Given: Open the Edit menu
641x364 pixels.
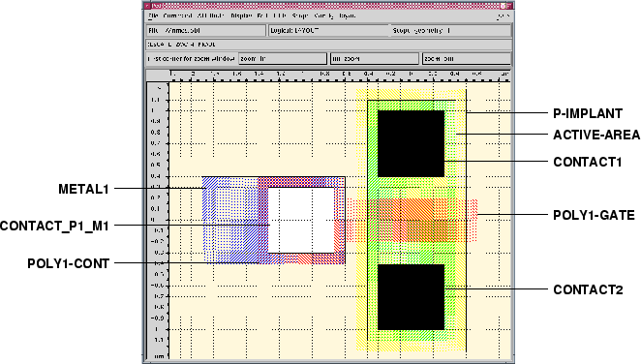Looking at the screenshot, I should pyautogui.click(x=262, y=15).
